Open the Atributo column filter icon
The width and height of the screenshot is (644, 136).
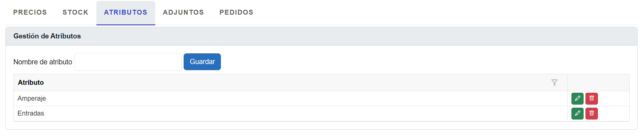tap(554, 83)
